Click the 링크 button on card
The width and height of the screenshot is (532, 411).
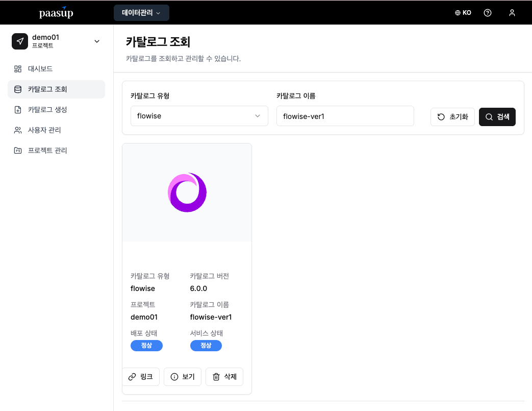coord(140,377)
